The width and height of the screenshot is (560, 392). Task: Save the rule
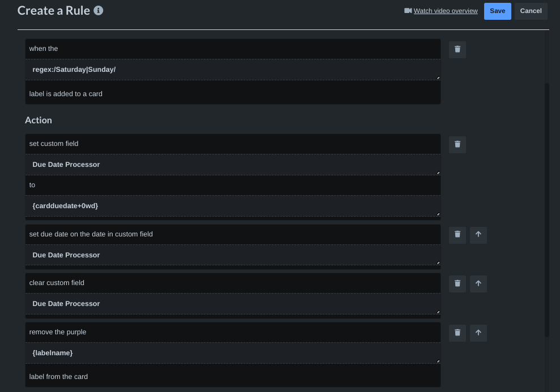497,11
